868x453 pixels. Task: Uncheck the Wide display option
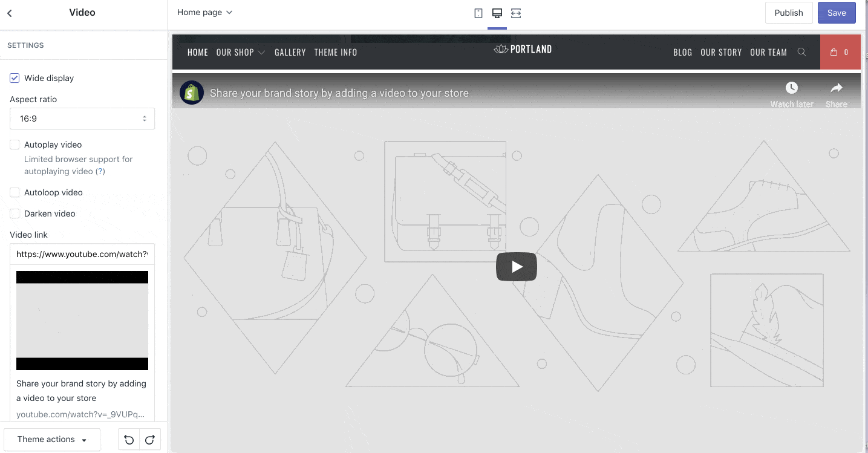click(x=14, y=78)
